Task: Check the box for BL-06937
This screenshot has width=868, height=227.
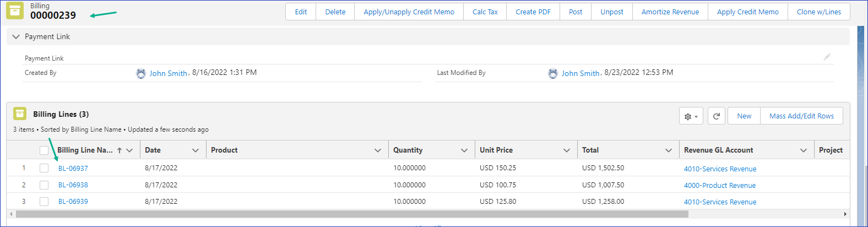Action: tap(44, 168)
